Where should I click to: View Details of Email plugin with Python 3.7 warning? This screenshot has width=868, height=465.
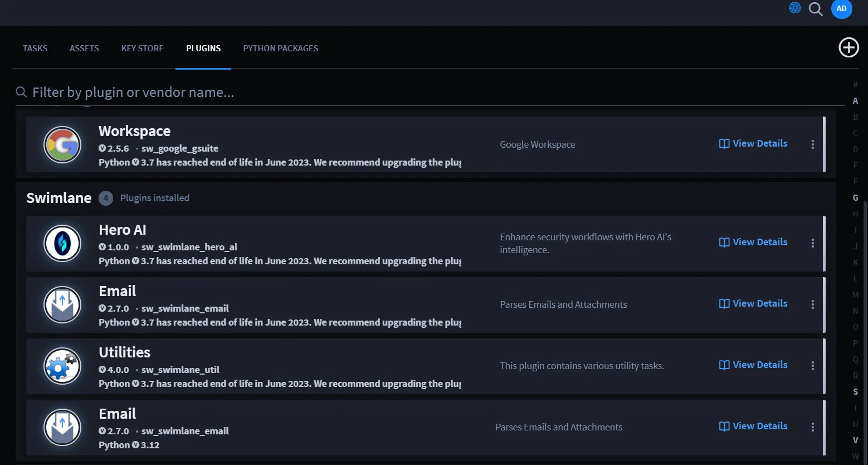pyautogui.click(x=753, y=303)
